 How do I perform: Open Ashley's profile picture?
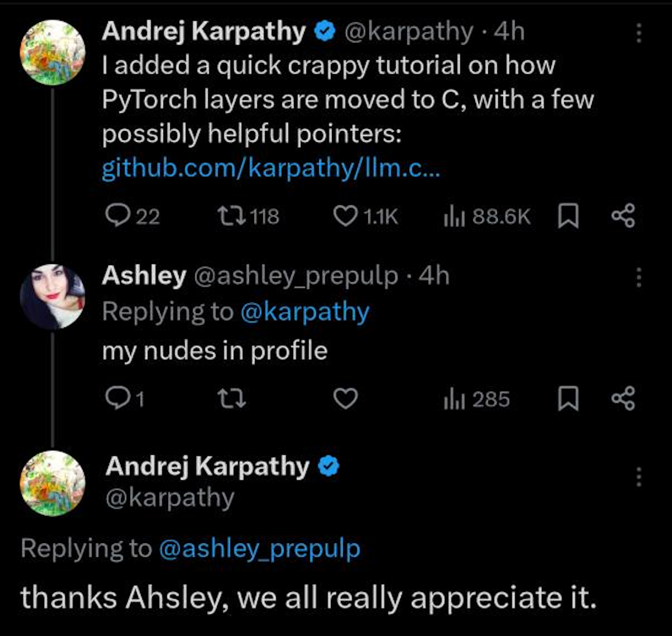[52, 296]
